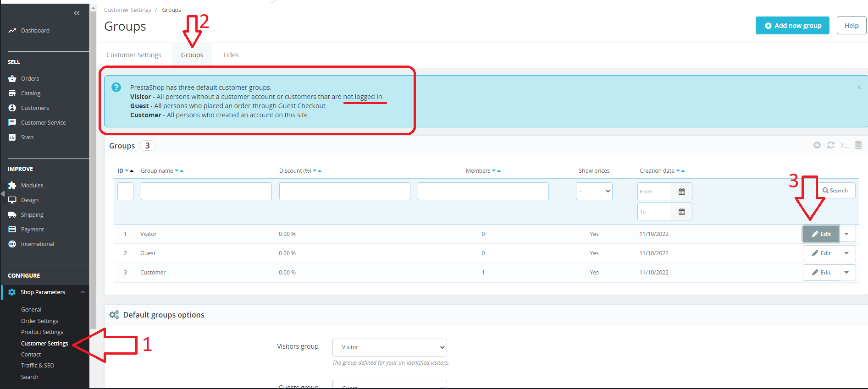
Task: Open the International menu
Action: (38, 244)
